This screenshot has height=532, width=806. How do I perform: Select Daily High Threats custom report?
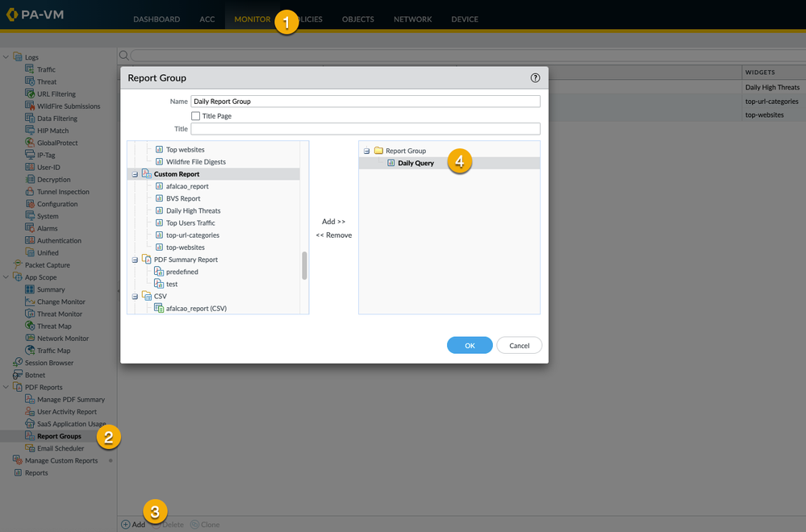tap(193, 211)
